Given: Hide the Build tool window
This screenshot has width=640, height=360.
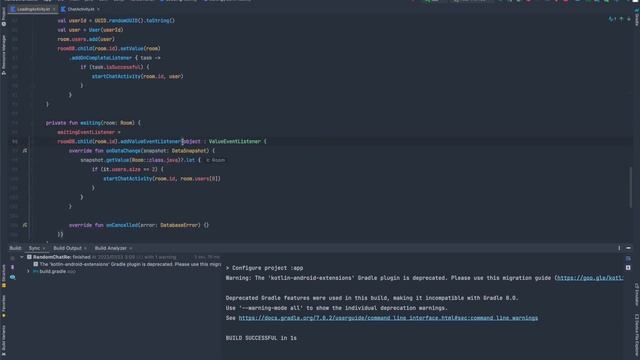Looking at the screenshot, I should 629,248.
